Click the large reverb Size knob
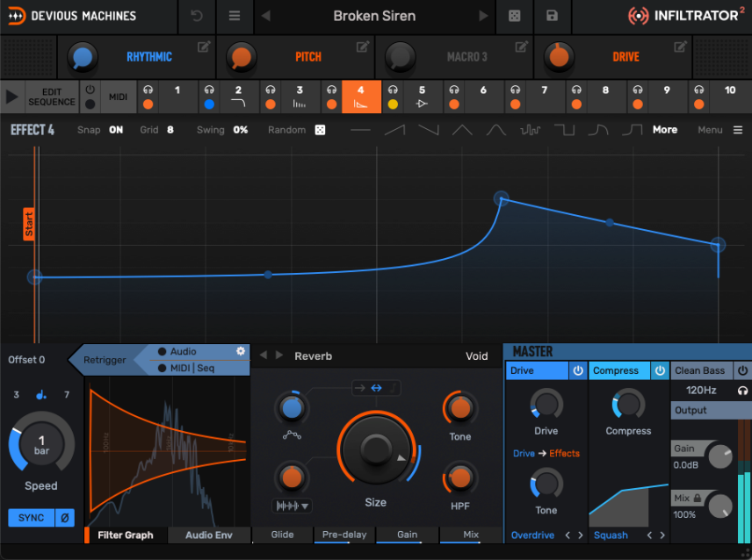Viewport: 752px width, 560px height. pos(376,449)
